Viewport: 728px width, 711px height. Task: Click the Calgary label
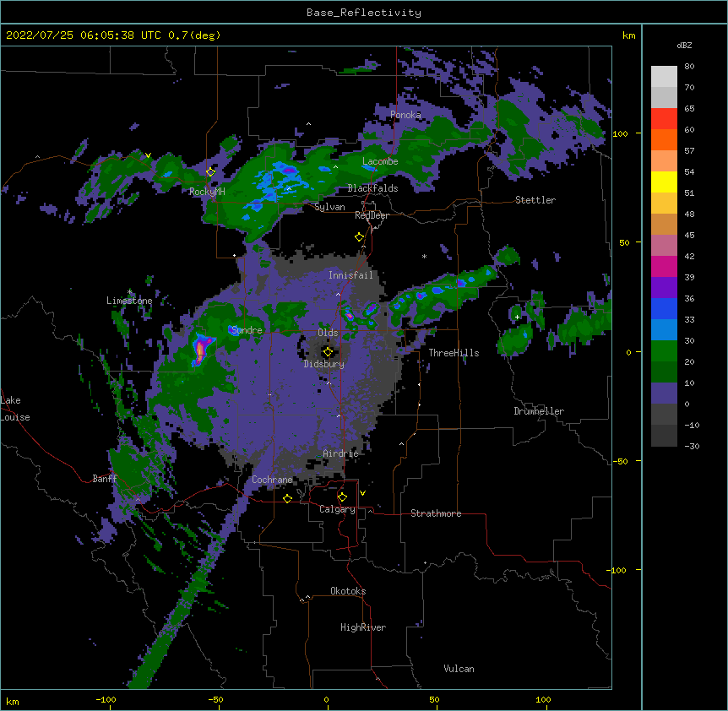[x=337, y=509]
